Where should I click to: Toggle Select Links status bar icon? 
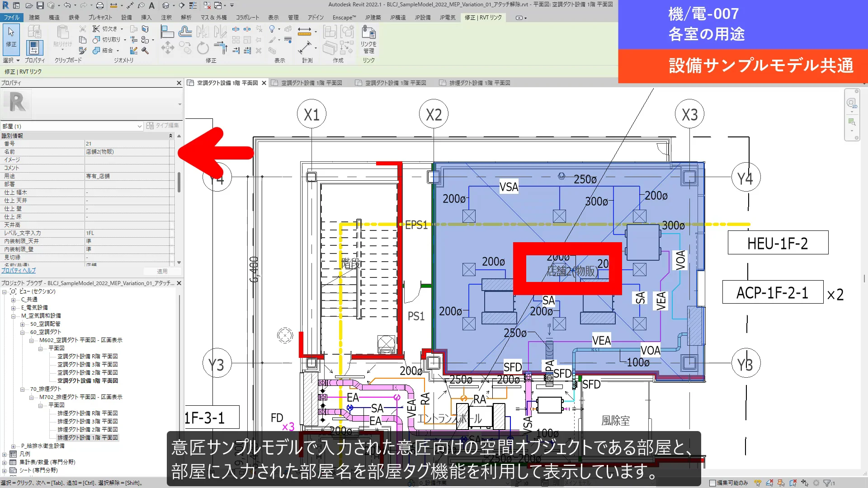click(x=758, y=483)
